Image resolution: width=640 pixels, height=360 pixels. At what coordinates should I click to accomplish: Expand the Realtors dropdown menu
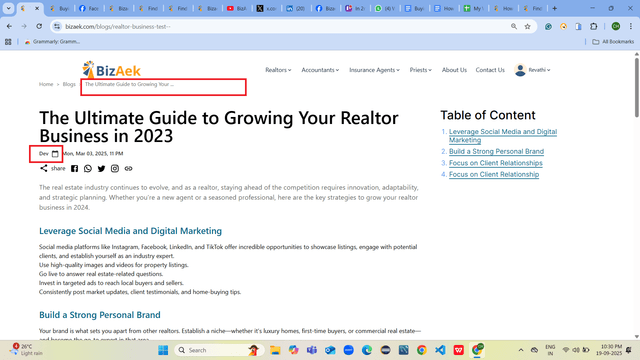(278, 70)
